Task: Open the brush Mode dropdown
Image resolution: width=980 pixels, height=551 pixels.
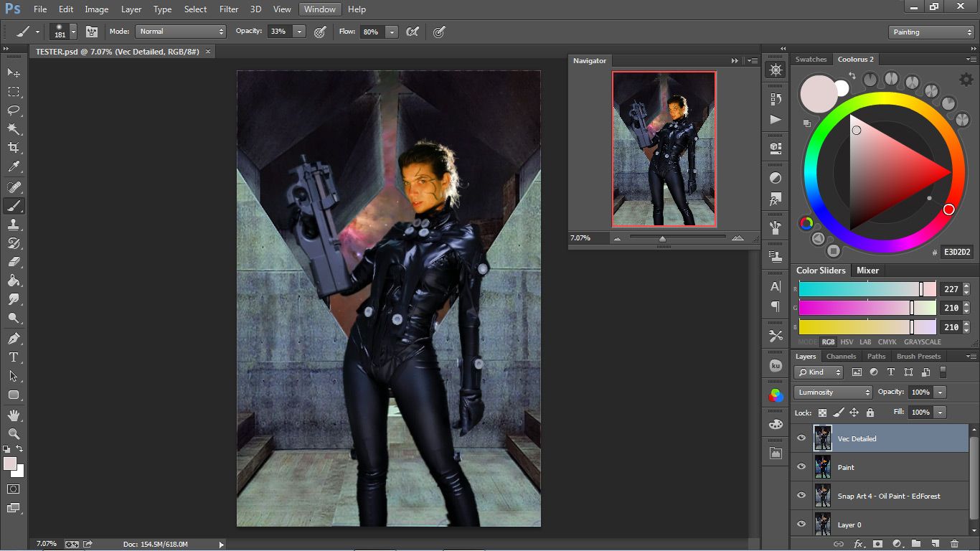Action: [181, 32]
